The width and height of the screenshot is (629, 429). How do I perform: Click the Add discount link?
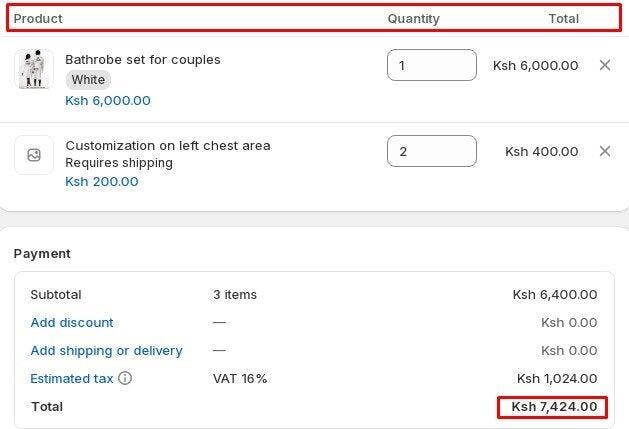72,322
